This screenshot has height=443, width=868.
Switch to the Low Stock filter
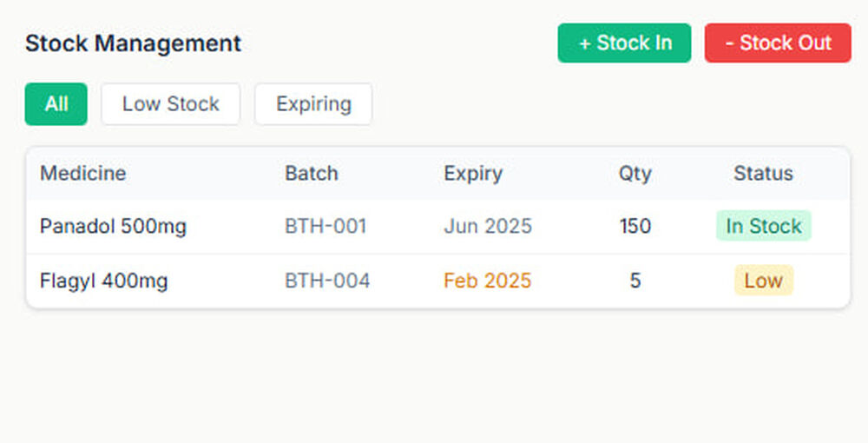pyautogui.click(x=170, y=104)
